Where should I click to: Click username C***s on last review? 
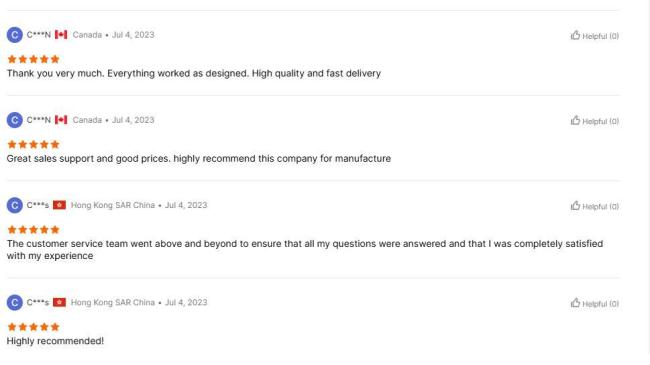pyautogui.click(x=38, y=302)
